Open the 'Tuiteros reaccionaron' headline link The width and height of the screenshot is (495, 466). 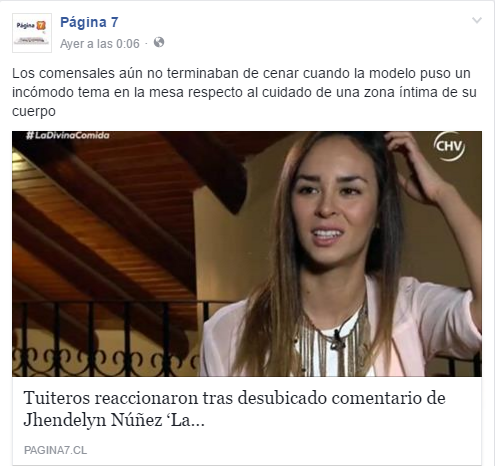[234, 409]
